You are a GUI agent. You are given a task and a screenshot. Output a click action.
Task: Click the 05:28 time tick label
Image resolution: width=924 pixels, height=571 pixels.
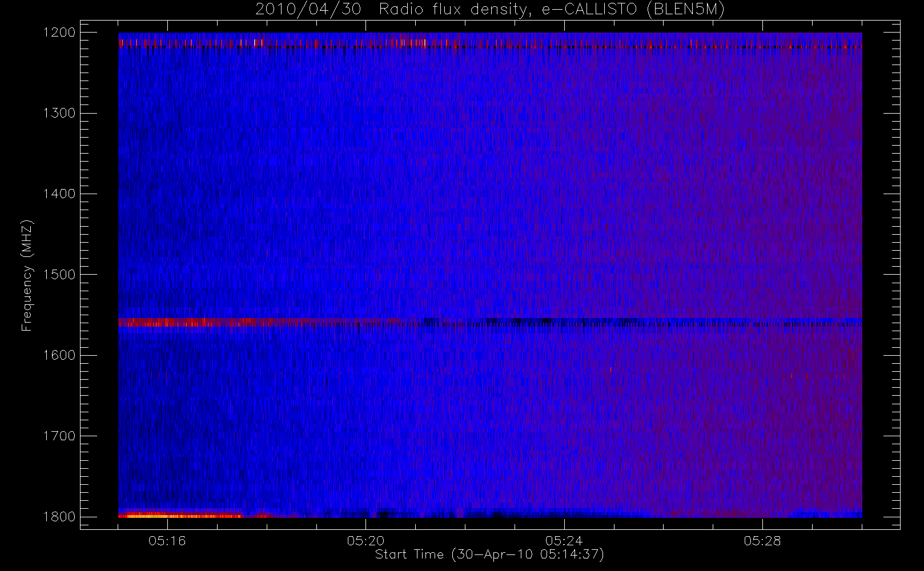(x=762, y=541)
